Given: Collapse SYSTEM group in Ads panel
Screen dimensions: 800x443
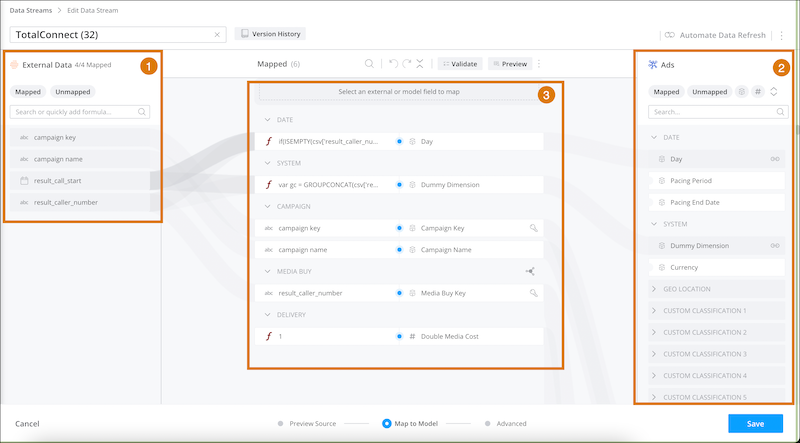Looking at the screenshot, I should (x=655, y=224).
